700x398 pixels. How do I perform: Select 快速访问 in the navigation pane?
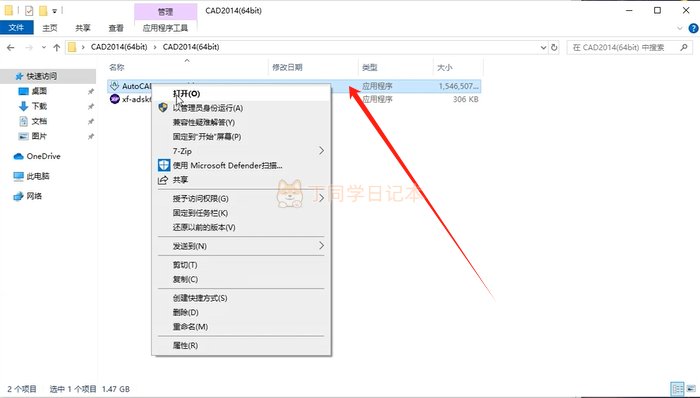point(41,76)
